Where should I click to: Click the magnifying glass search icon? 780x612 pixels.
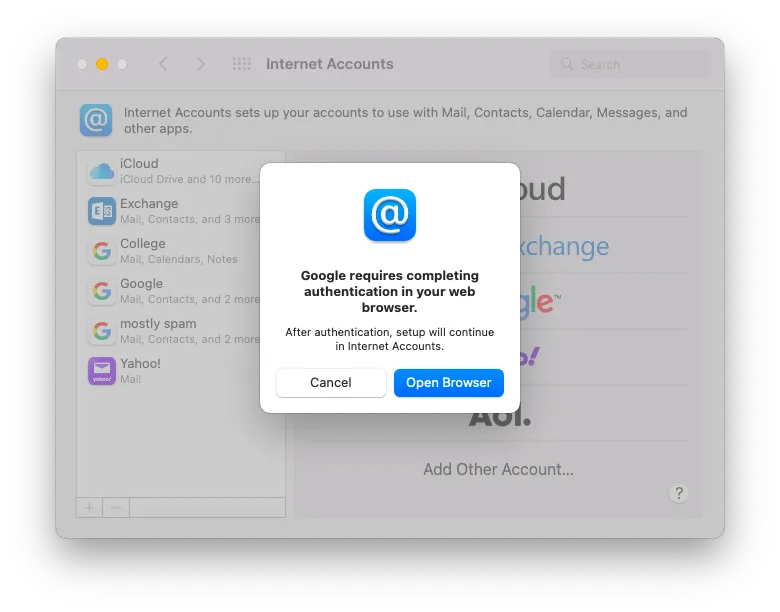click(x=567, y=64)
